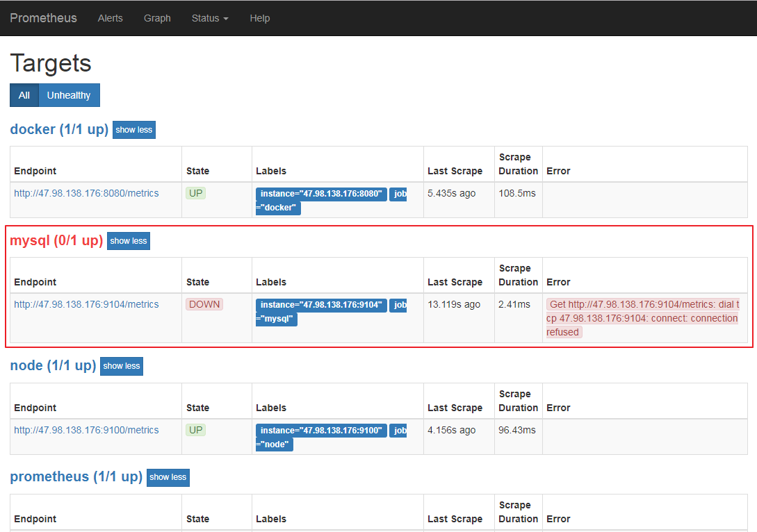Click the instance="47.98.138.176:9100" label badge
757x532 pixels.
pyautogui.click(x=321, y=431)
